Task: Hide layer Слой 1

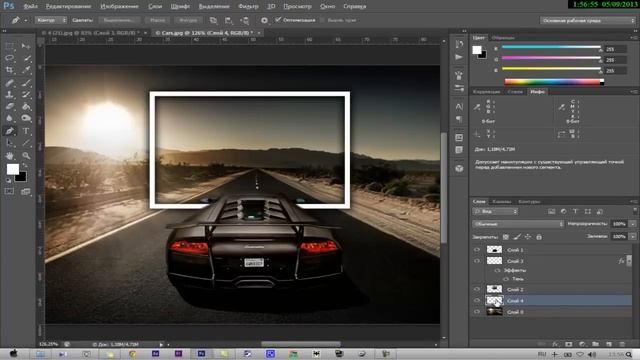Action: (477, 249)
